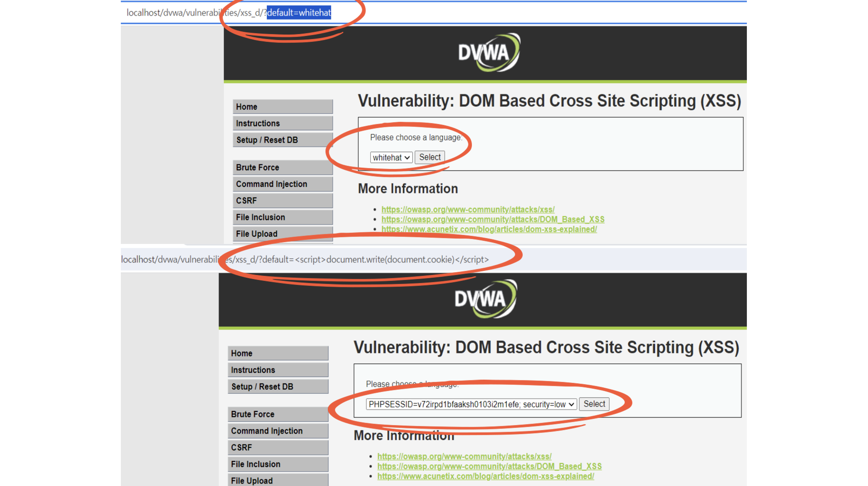Open Brute Force in the top page sidebar
This screenshot has width=868, height=486.
283,167
